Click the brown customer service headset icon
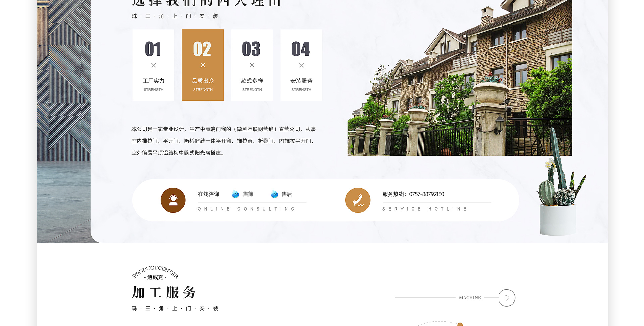The height and width of the screenshot is (326, 644). tap(173, 200)
